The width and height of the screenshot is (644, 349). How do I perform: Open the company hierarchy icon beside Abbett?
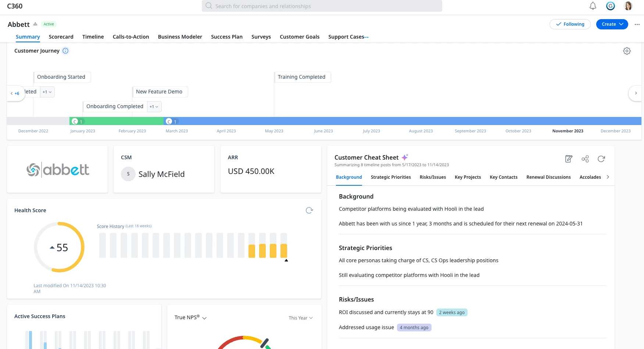point(35,24)
